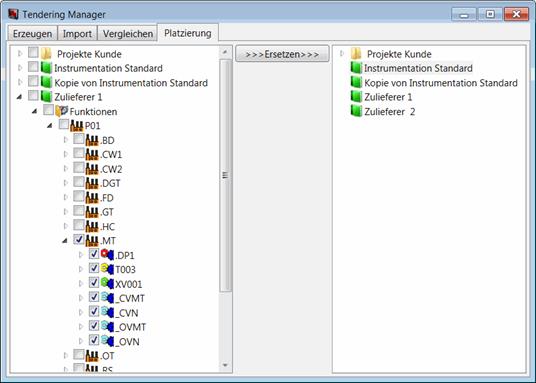Expand the .HC tree node
Image resolution: width=536 pixels, height=383 pixels.
click(66, 226)
